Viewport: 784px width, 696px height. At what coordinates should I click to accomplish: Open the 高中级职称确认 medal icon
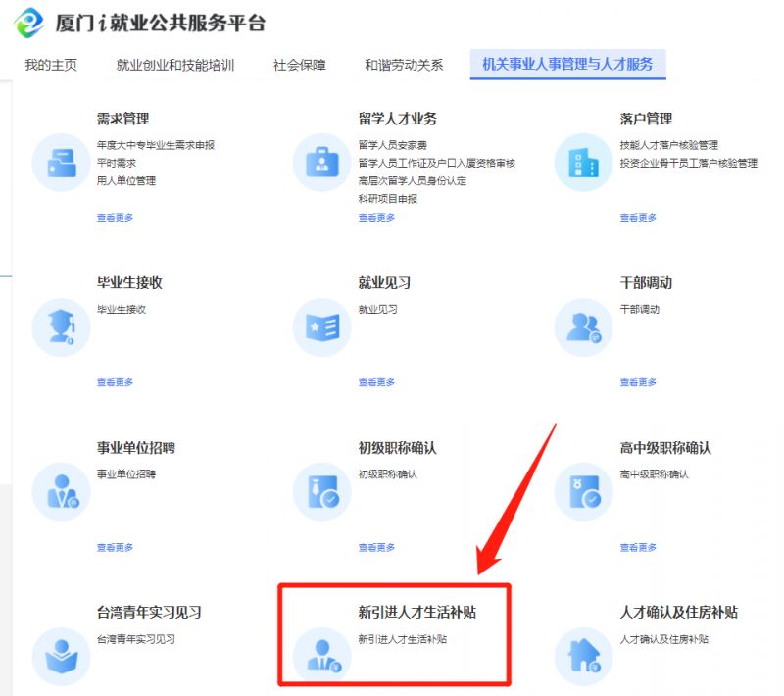[583, 492]
